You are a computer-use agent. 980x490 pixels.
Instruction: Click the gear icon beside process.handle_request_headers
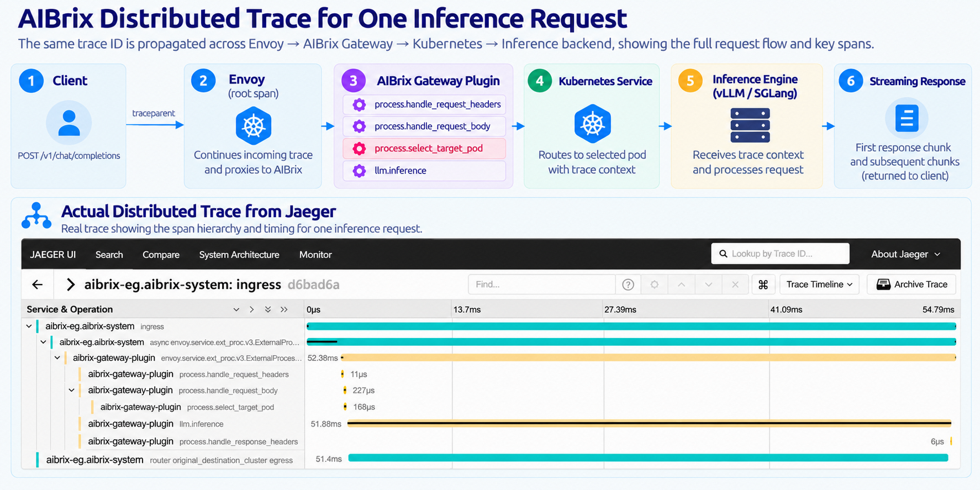click(359, 104)
